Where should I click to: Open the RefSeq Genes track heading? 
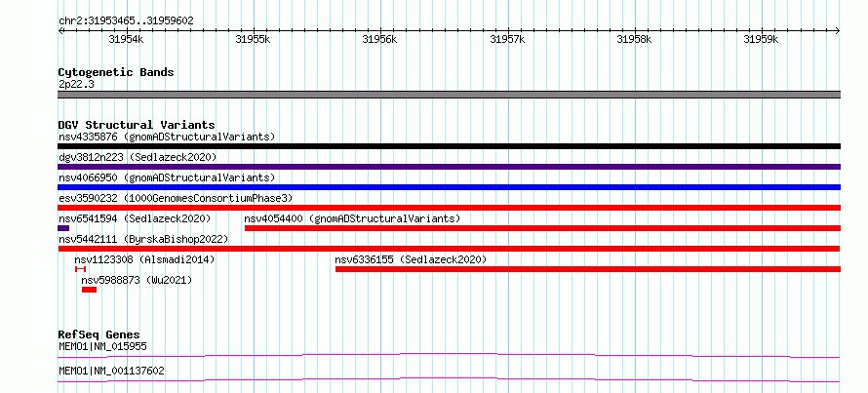pos(99,334)
